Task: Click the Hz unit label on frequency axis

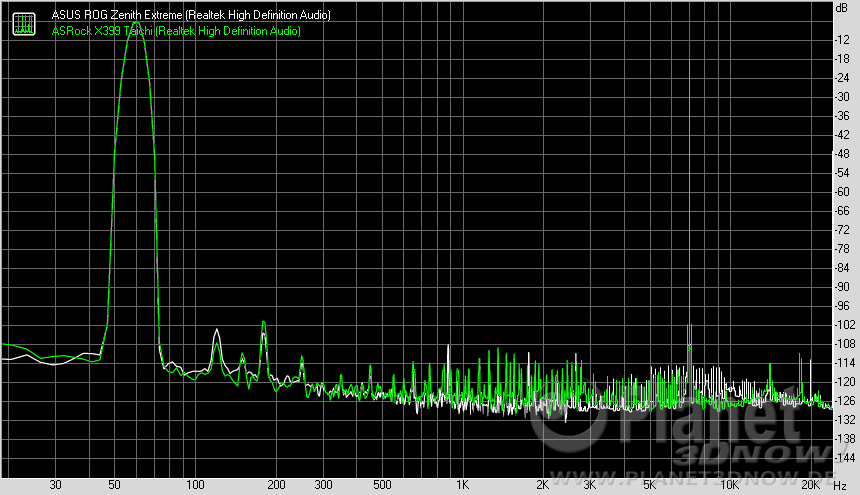Action: (x=840, y=486)
